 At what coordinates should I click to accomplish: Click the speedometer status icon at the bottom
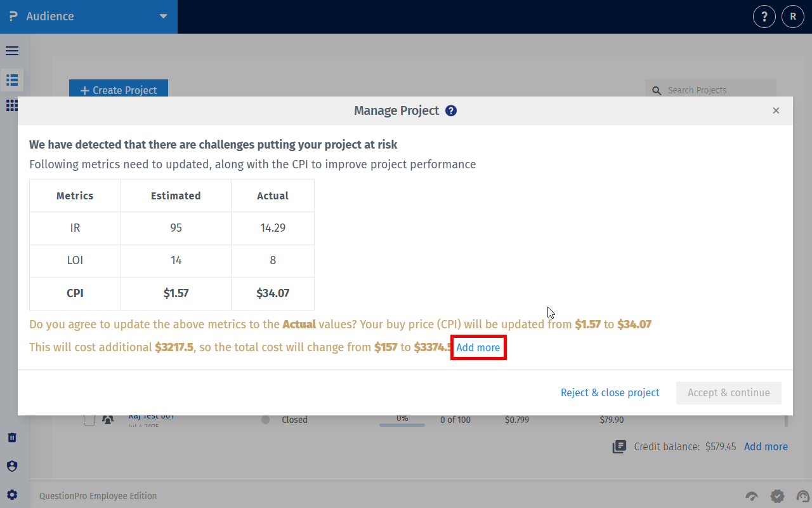(752, 495)
